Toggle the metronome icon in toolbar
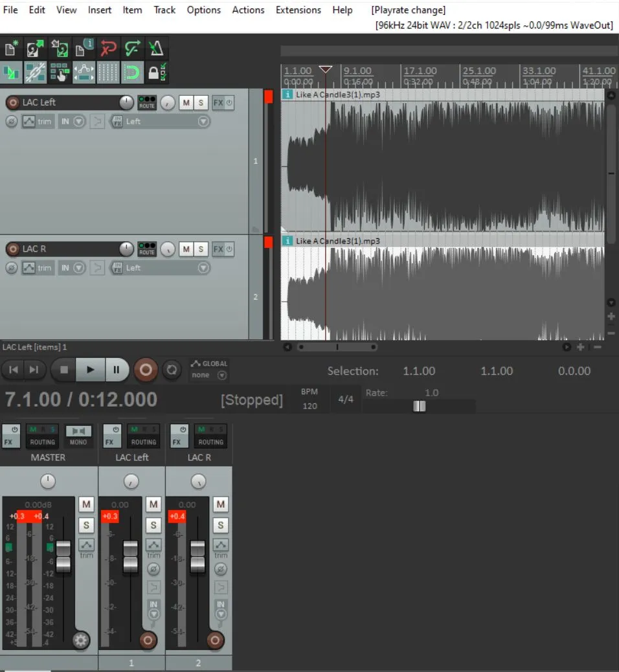 tap(156, 49)
